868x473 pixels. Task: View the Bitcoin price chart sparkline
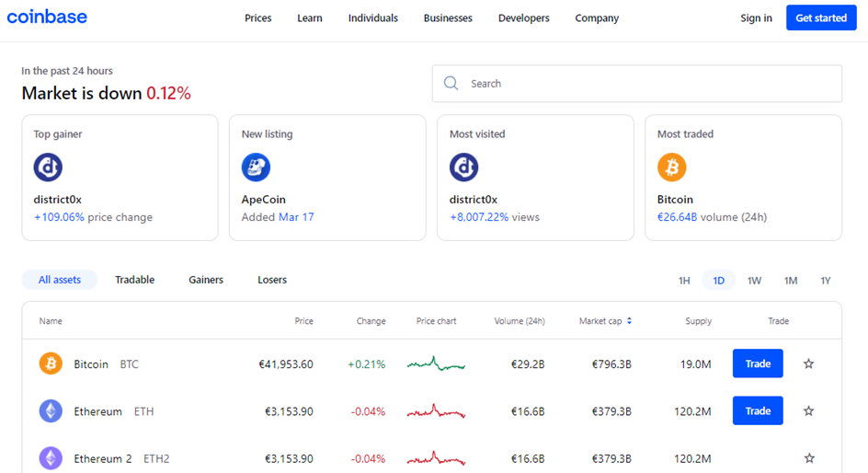[x=436, y=364]
